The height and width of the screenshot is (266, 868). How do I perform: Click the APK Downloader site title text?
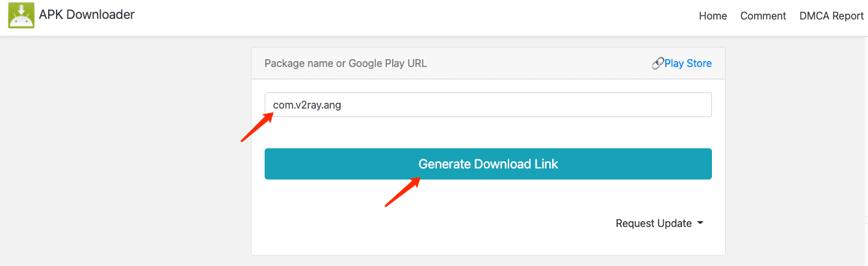(86, 14)
